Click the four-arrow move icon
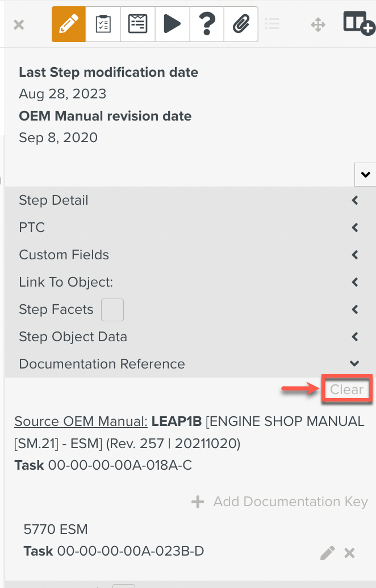376x588 pixels. [318, 25]
